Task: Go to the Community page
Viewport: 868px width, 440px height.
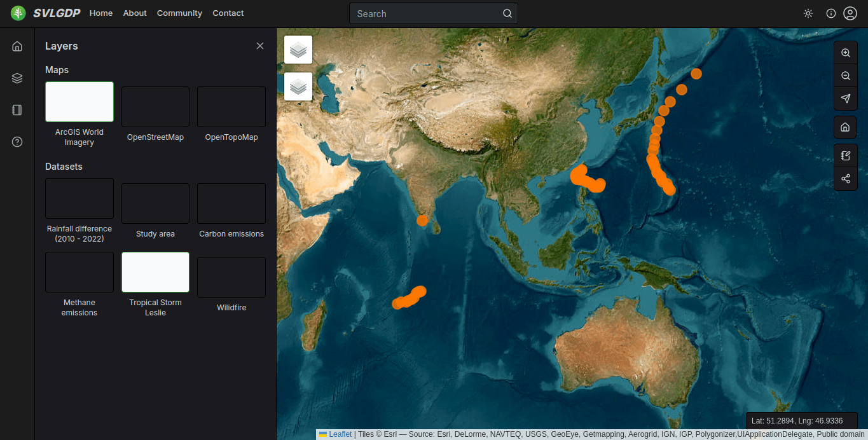Action: point(179,13)
